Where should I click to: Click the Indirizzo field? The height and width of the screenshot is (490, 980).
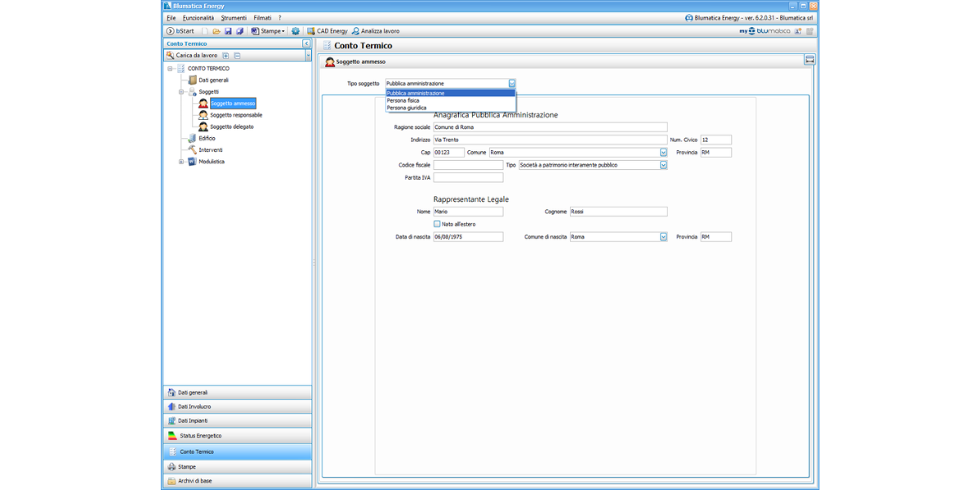550,140
